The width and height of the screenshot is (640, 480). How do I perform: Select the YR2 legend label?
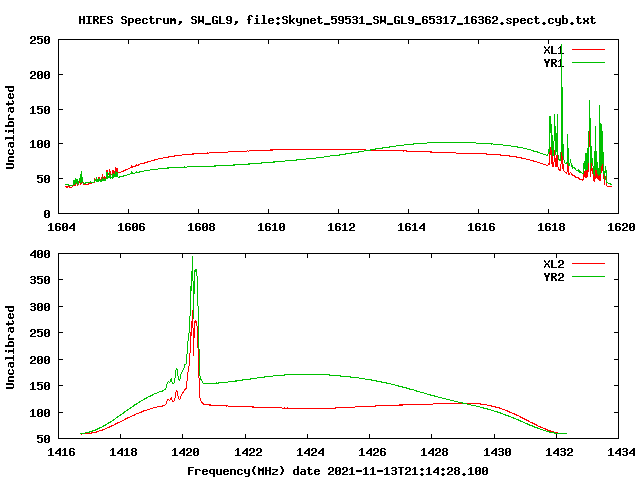click(553, 277)
